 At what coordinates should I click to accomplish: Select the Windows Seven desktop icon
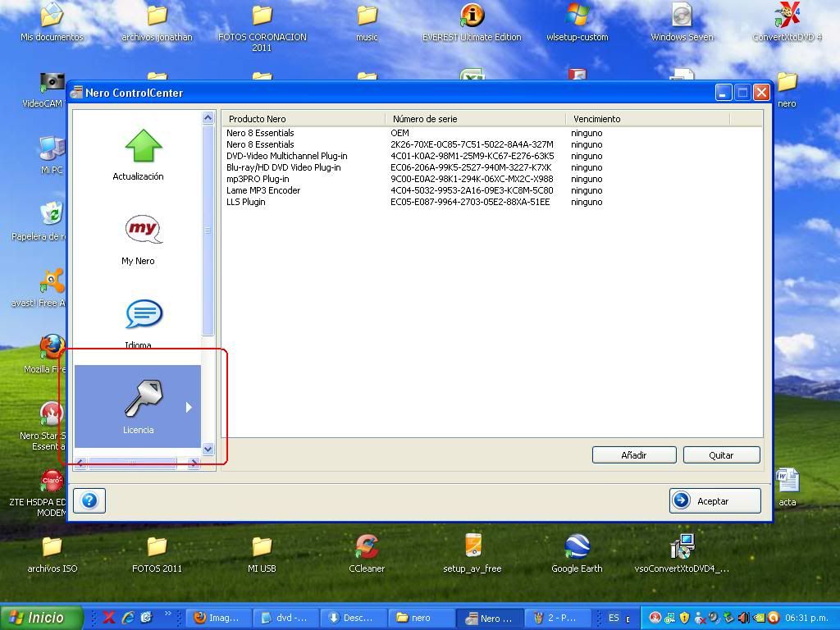(682, 22)
